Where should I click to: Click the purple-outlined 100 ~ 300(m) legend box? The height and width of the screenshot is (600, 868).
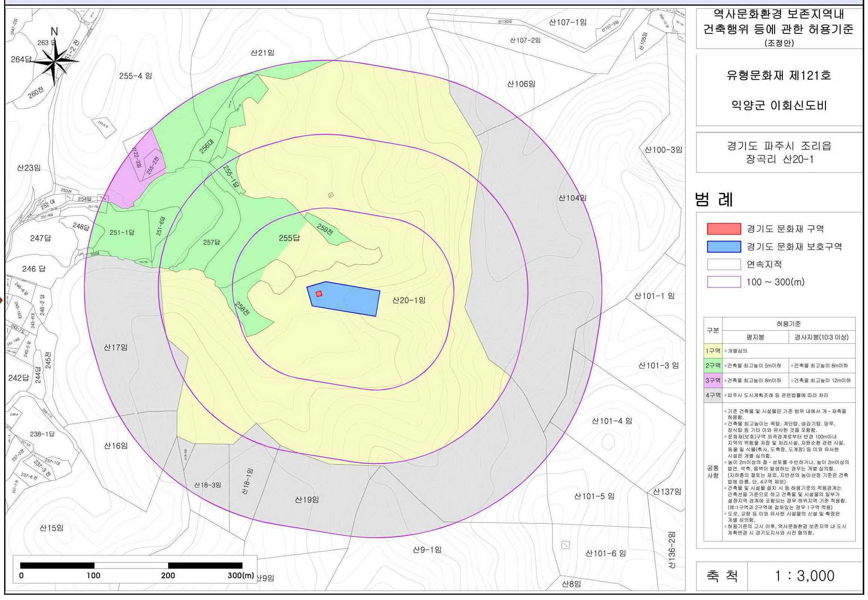[724, 282]
